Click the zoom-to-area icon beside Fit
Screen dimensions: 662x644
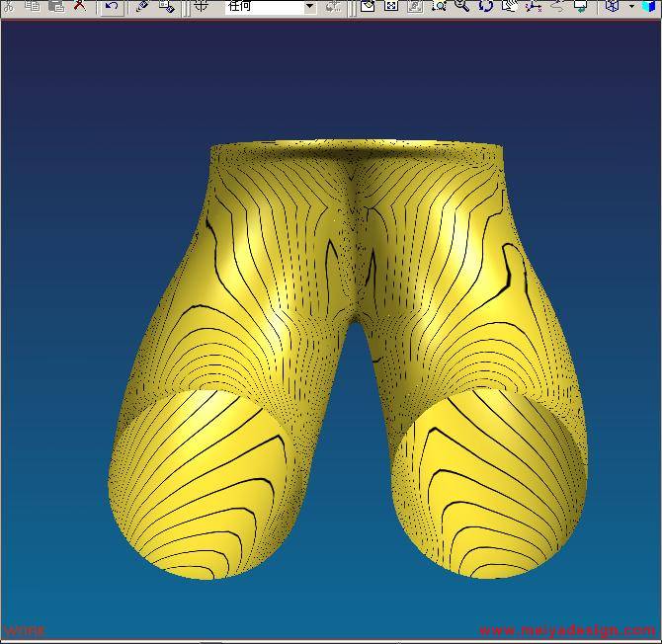pyautogui.click(x=439, y=6)
